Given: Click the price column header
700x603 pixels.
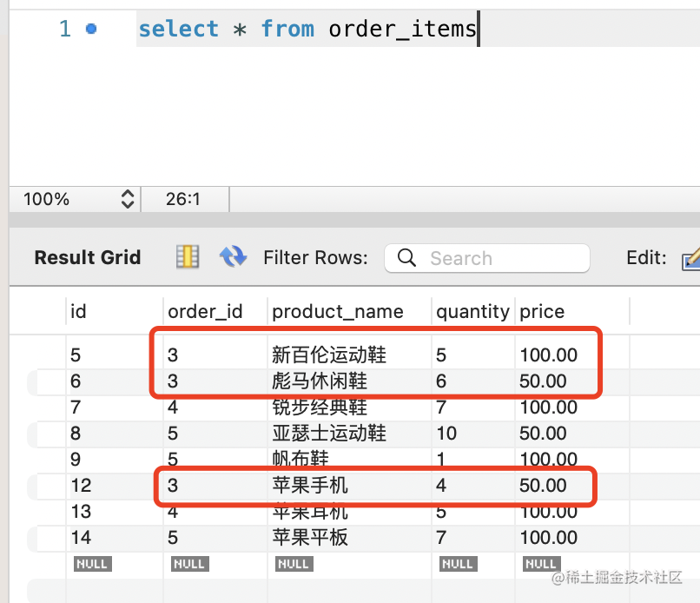Looking at the screenshot, I should click(x=542, y=311).
